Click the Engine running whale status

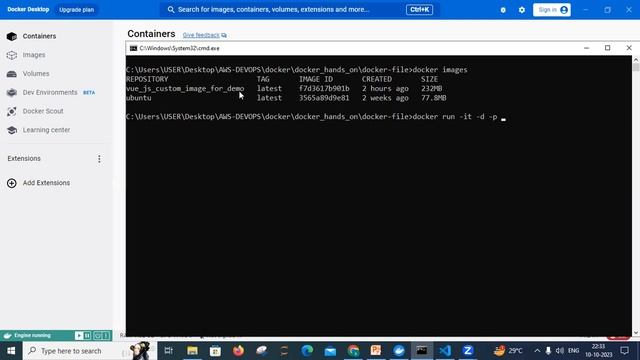pos(28,336)
